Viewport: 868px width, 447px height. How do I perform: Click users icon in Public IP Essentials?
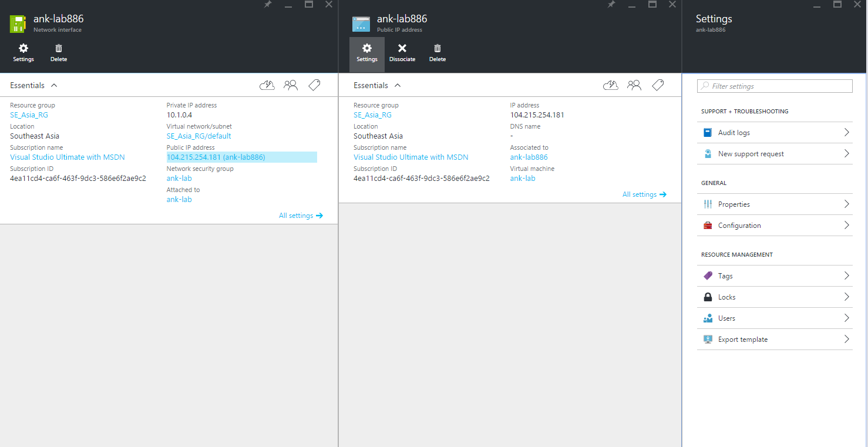coord(634,85)
